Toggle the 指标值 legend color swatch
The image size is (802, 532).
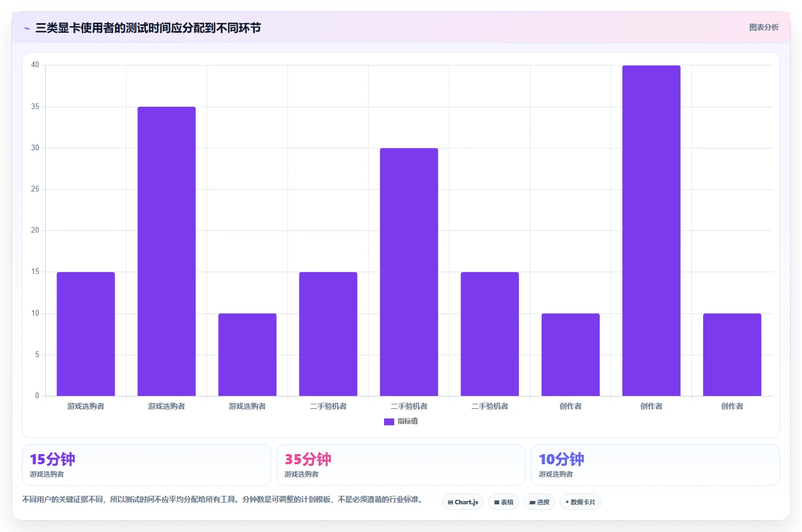(x=389, y=421)
